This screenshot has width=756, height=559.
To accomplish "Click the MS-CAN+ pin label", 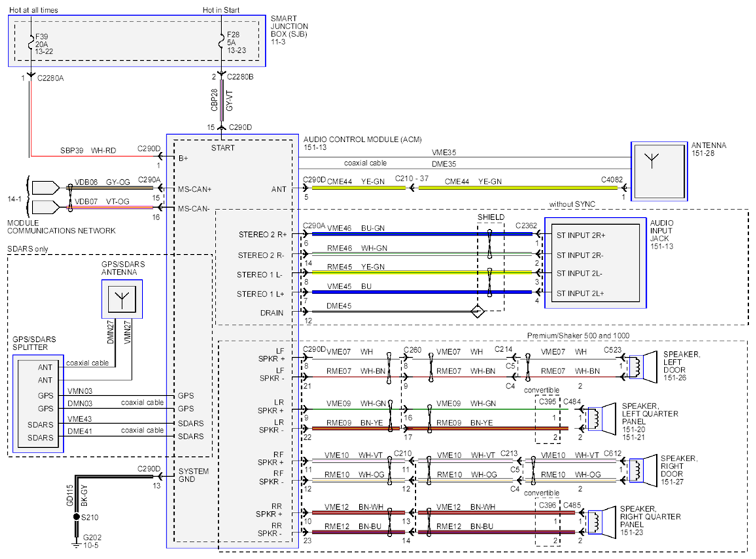I will pos(194,189).
